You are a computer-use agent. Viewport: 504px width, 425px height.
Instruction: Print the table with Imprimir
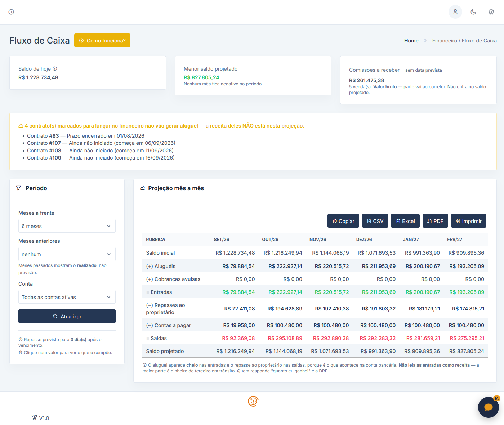469,221
